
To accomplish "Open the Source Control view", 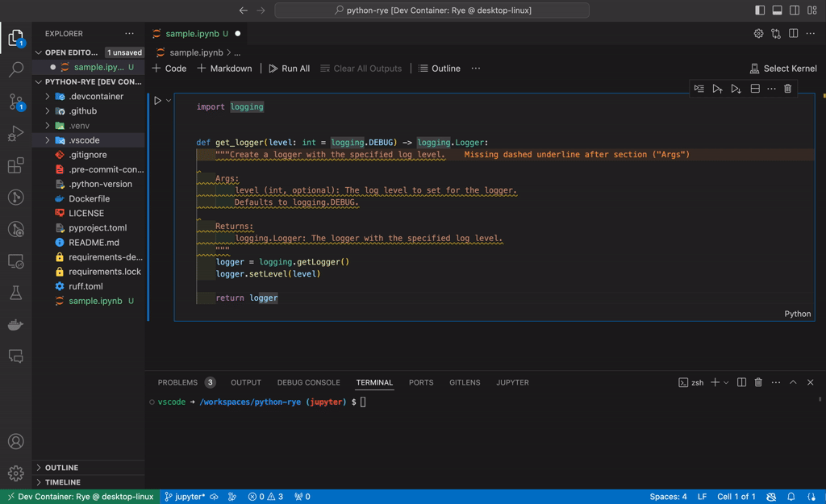I will point(16,102).
